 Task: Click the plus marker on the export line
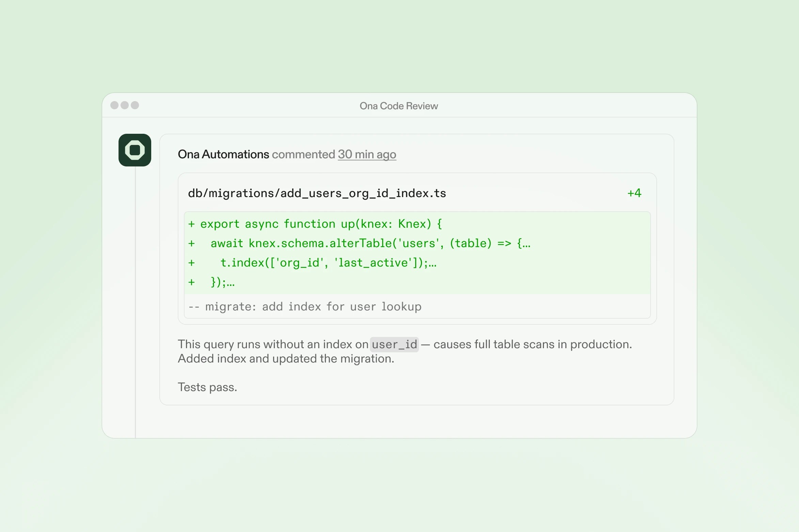(192, 224)
